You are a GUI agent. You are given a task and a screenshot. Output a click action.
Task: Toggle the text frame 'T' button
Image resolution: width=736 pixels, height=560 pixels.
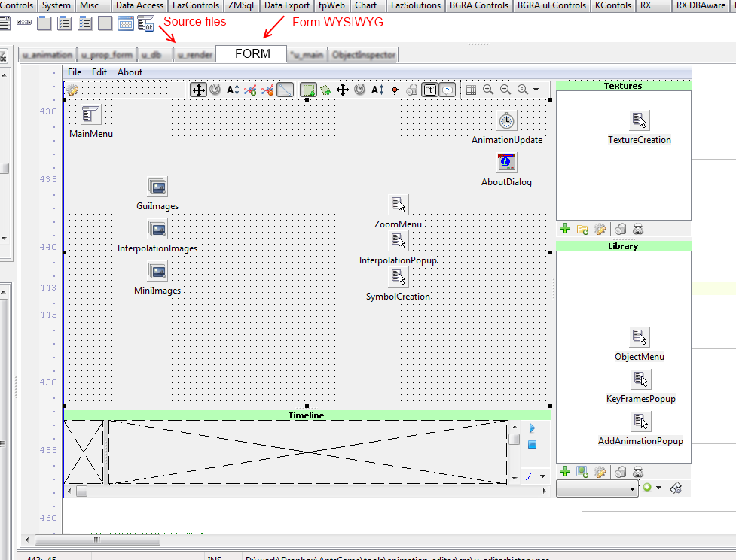click(x=430, y=90)
